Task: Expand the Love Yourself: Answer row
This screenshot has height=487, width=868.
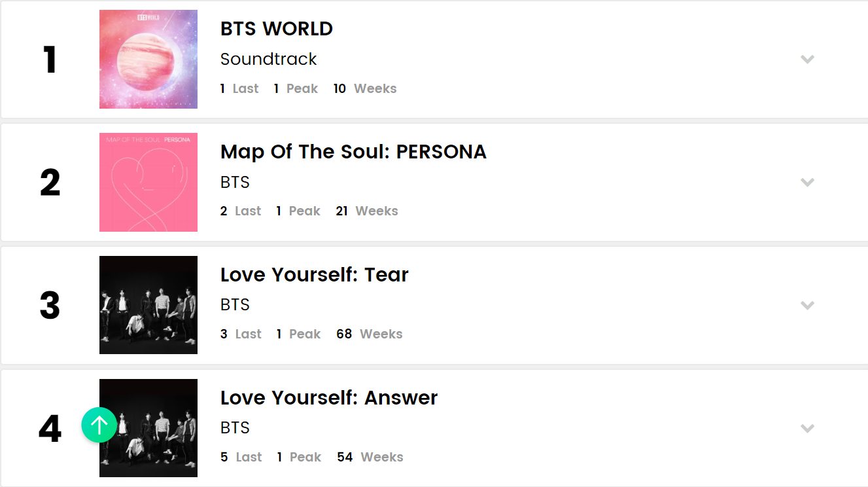Action: pyautogui.click(x=807, y=429)
